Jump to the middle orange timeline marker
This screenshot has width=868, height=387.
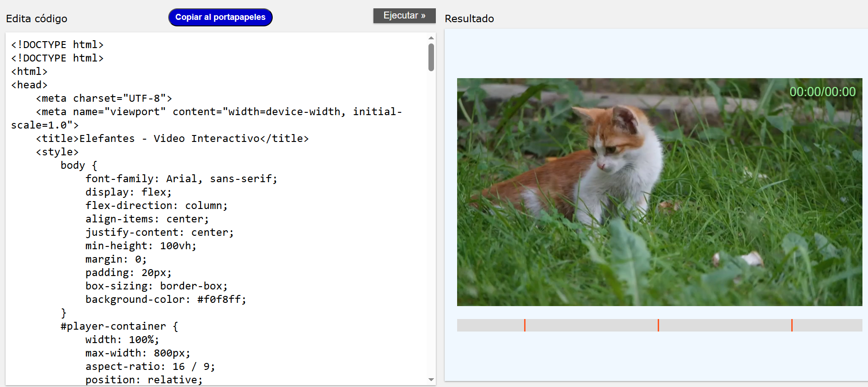point(658,325)
